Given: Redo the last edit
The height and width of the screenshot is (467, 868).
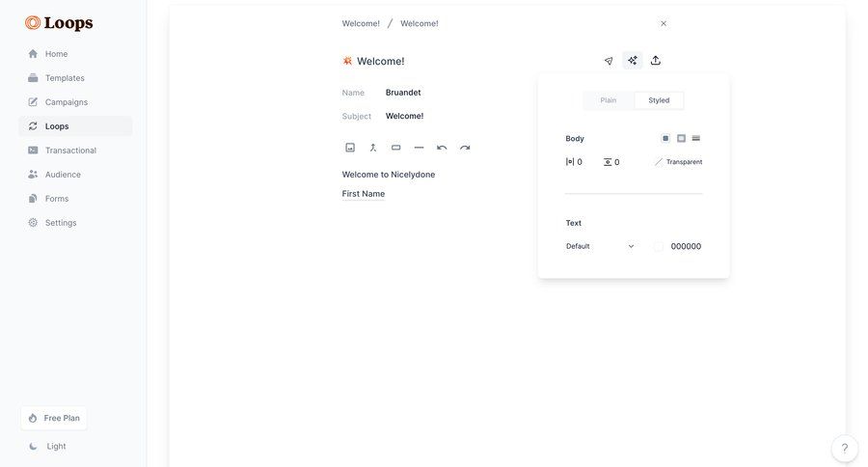Looking at the screenshot, I should tap(465, 148).
